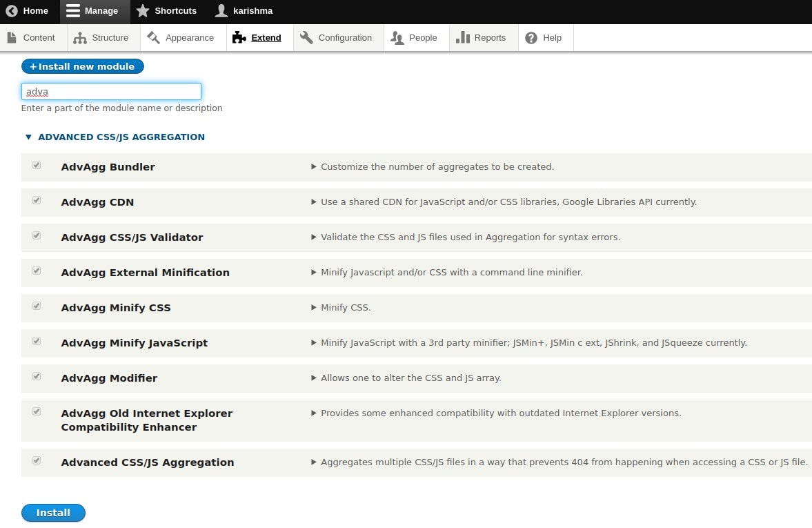Go to Home in the toolbar
This screenshot has width=812, height=528.
coord(28,11)
